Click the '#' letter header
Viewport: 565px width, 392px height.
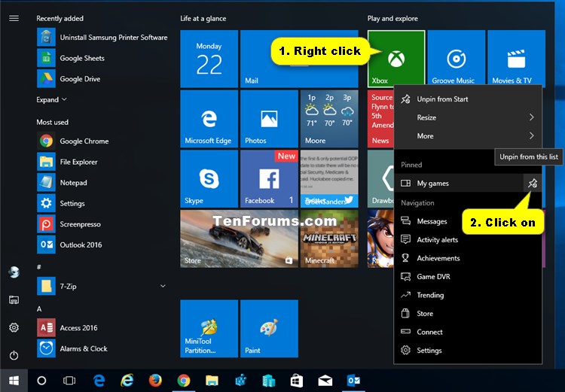[38, 267]
